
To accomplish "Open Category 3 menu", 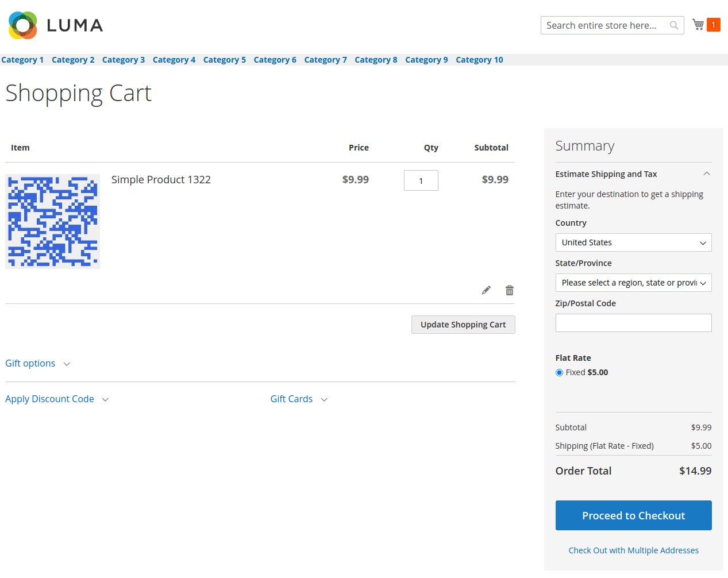I will pos(124,60).
